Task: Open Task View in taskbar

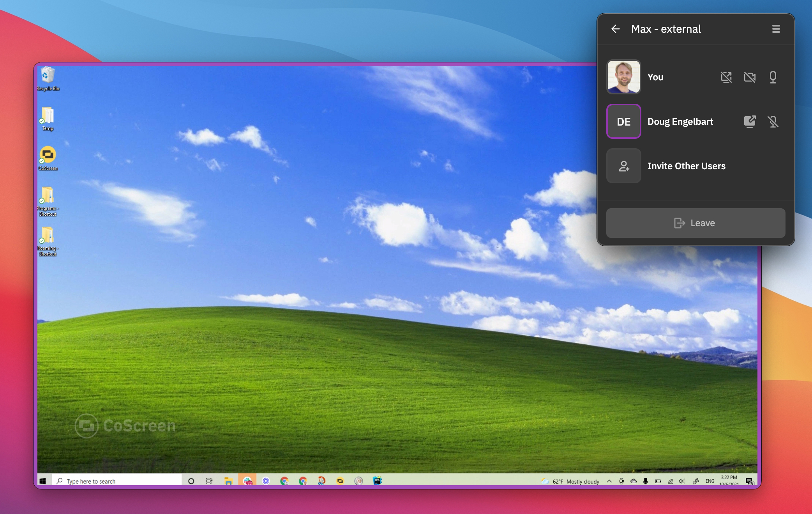Action: (x=209, y=481)
